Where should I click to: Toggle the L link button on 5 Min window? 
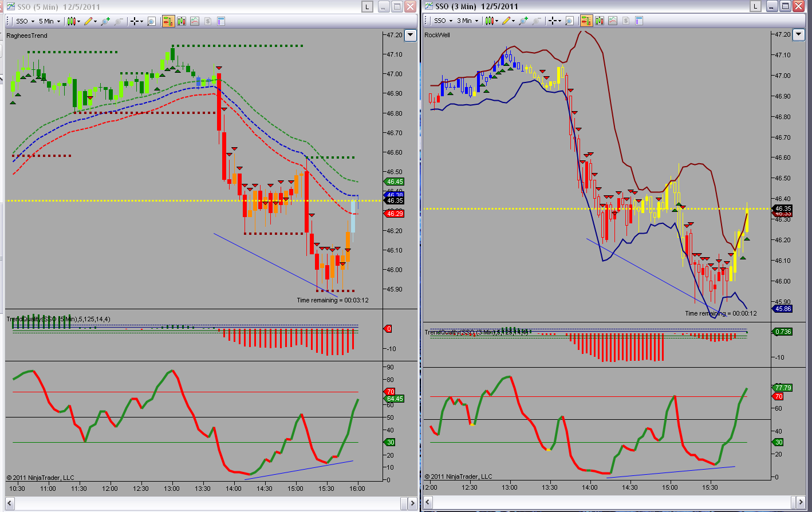click(366, 7)
